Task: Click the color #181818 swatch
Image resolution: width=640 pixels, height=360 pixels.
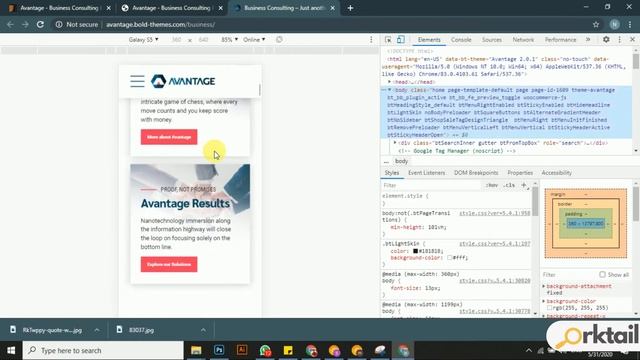Action: pos(415,251)
